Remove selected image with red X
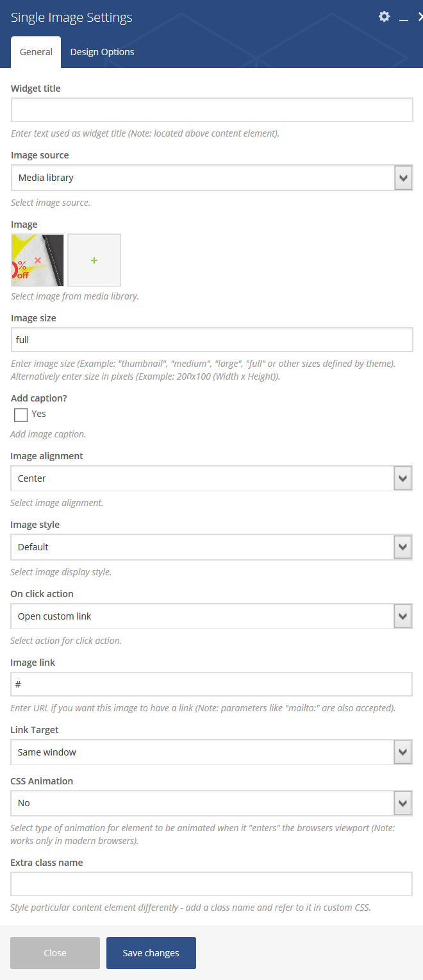423x980 pixels. tap(38, 260)
